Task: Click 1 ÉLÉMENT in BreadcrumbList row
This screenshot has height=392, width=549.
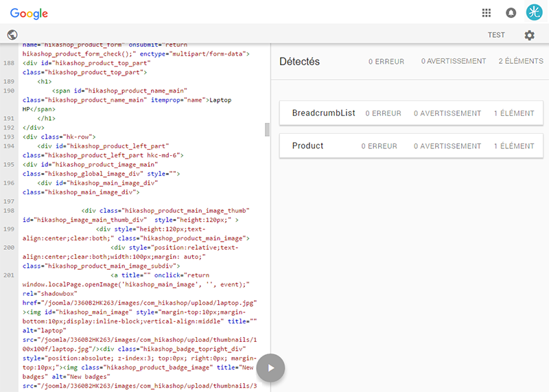Action: tap(514, 113)
